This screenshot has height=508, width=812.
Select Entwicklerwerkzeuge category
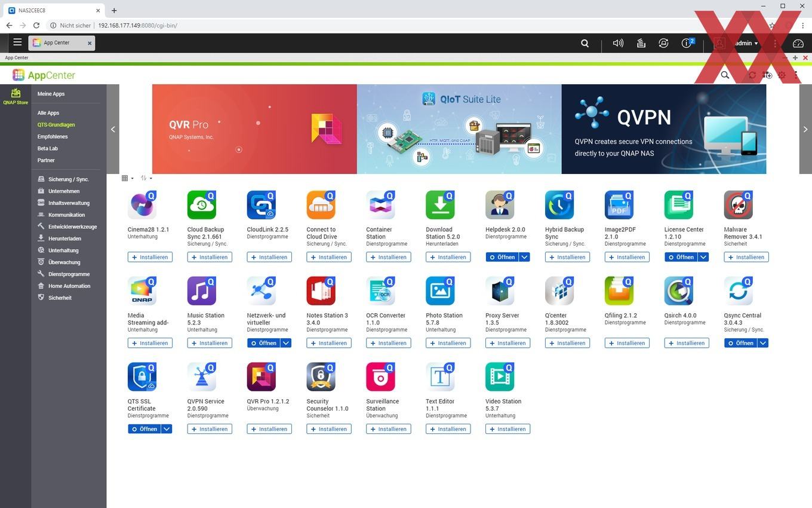click(x=72, y=227)
